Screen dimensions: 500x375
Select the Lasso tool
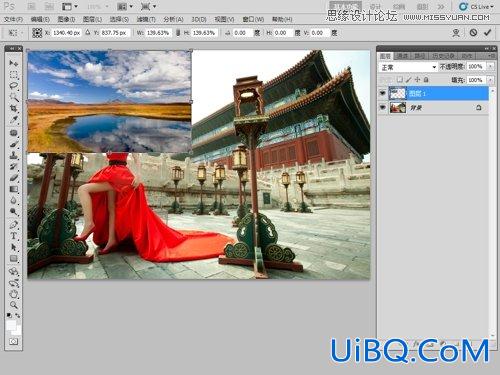[x=14, y=86]
